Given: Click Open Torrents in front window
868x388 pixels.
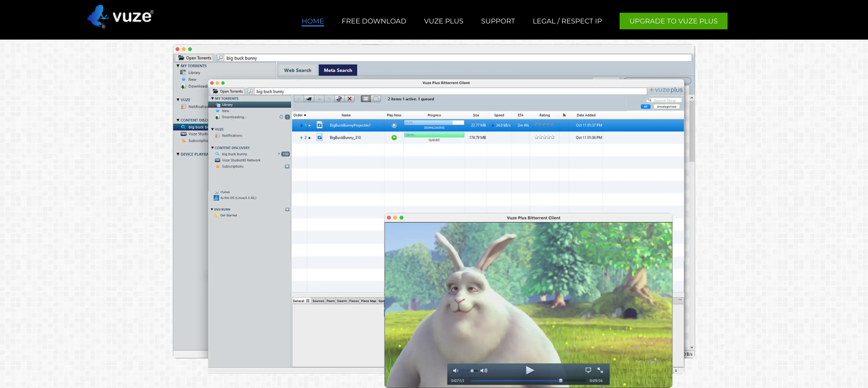Looking at the screenshot, I should coord(228,91).
